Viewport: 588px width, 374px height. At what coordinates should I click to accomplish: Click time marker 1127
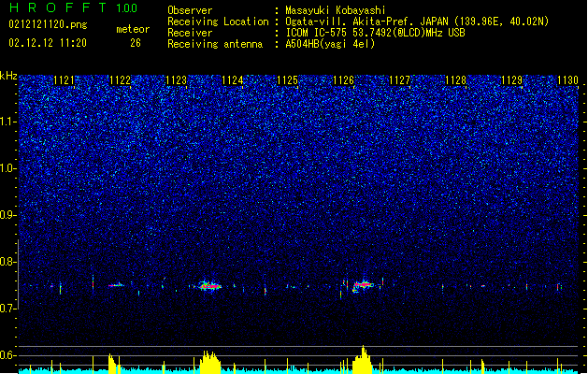click(x=400, y=80)
